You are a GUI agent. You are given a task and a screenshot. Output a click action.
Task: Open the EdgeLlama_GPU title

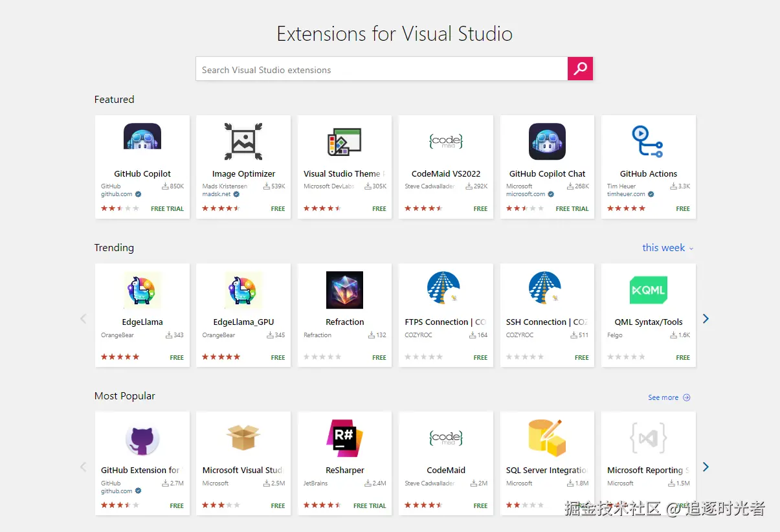[243, 322]
